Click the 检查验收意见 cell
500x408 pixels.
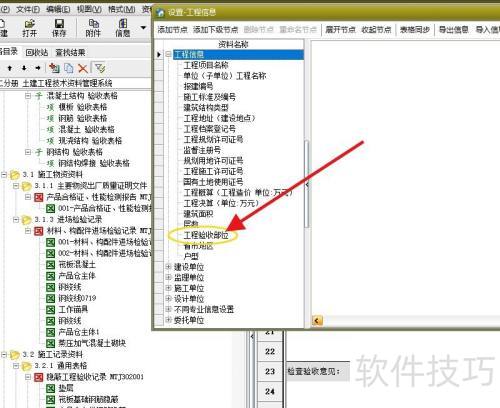pyautogui.click(x=318, y=371)
